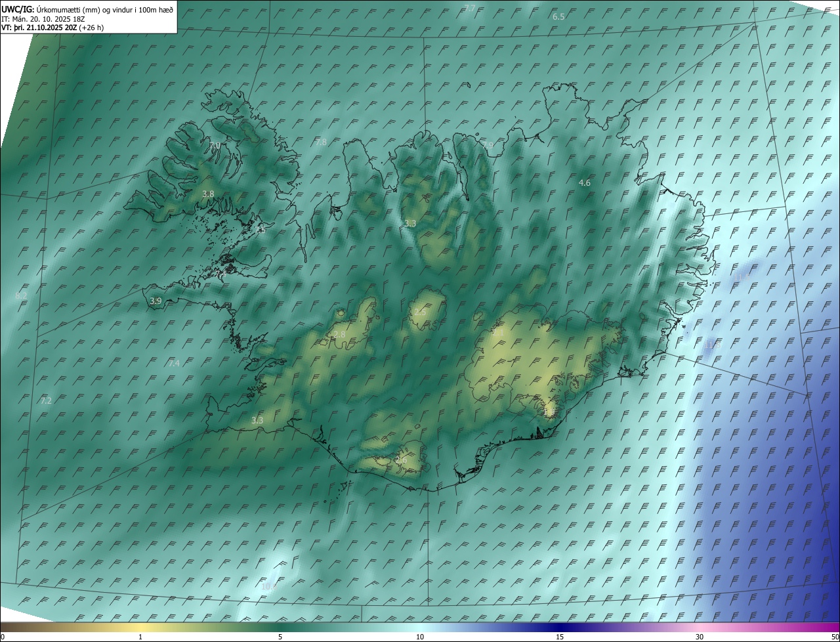The width and height of the screenshot is (840, 642).
Task: Click the 10.6 value in the southern sea
Action: (268, 586)
